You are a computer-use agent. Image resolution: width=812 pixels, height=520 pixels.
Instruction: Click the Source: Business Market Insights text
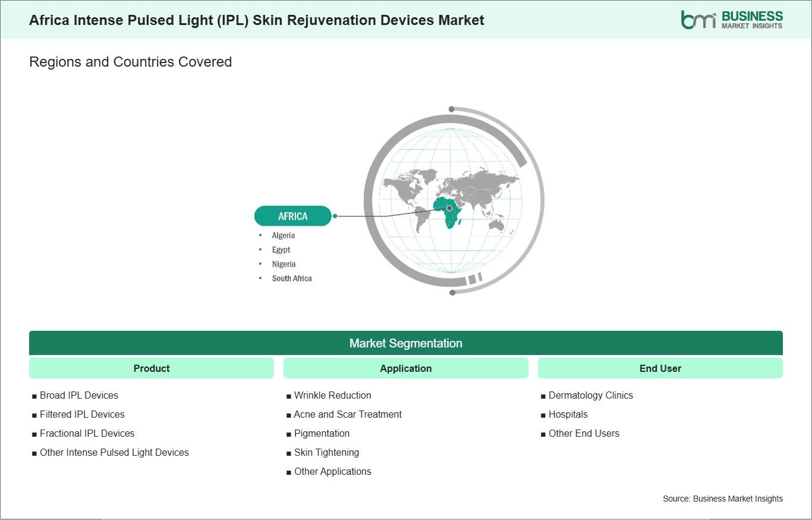[723, 499]
